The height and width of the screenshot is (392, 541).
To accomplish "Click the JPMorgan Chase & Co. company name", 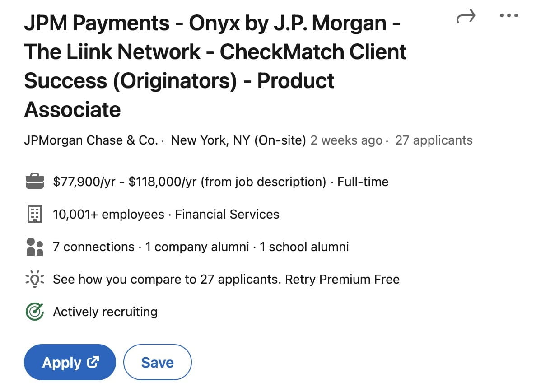I will point(90,140).
